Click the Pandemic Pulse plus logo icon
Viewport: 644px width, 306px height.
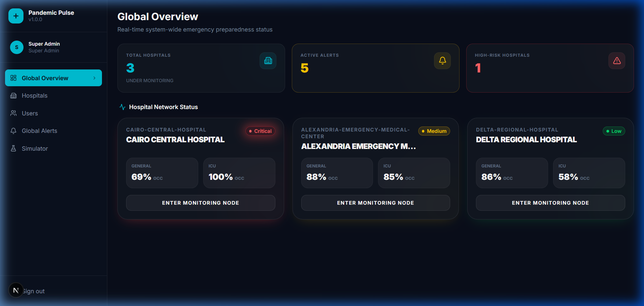16,16
